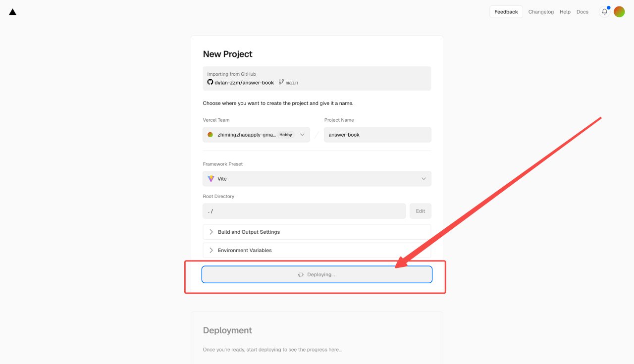Open the Changelog page
This screenshot has height=364, width=634.
pyautogui.click(x=541, y=12)
